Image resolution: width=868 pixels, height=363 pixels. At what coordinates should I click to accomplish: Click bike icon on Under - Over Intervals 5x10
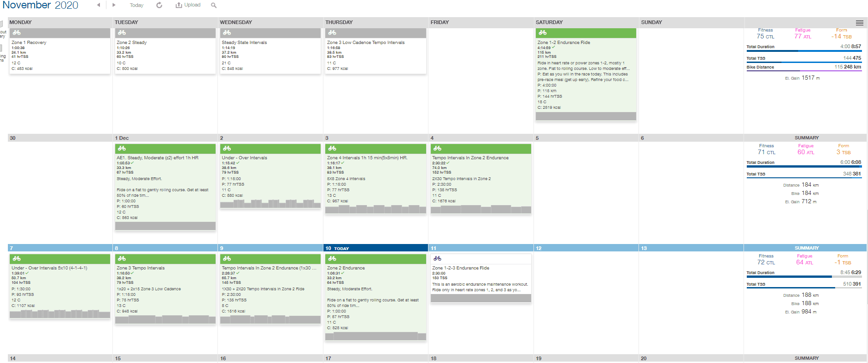pyautogui.click(x=17, y=259)
